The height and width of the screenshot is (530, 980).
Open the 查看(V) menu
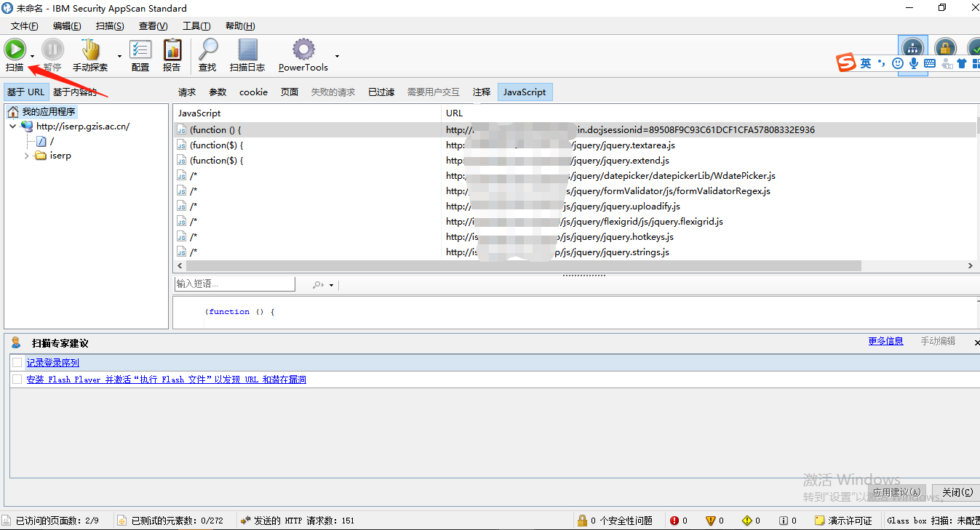point(153,26)
